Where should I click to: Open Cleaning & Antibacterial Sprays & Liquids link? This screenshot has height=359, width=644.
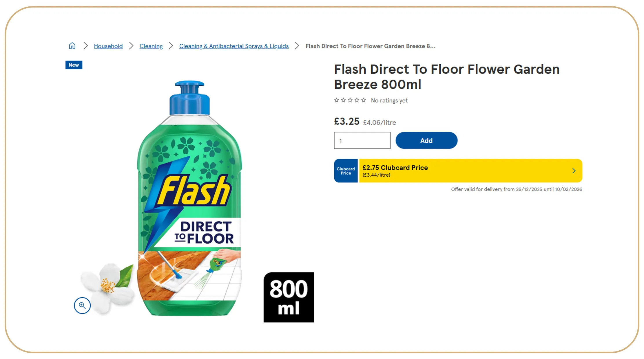[x=234, y=46]
